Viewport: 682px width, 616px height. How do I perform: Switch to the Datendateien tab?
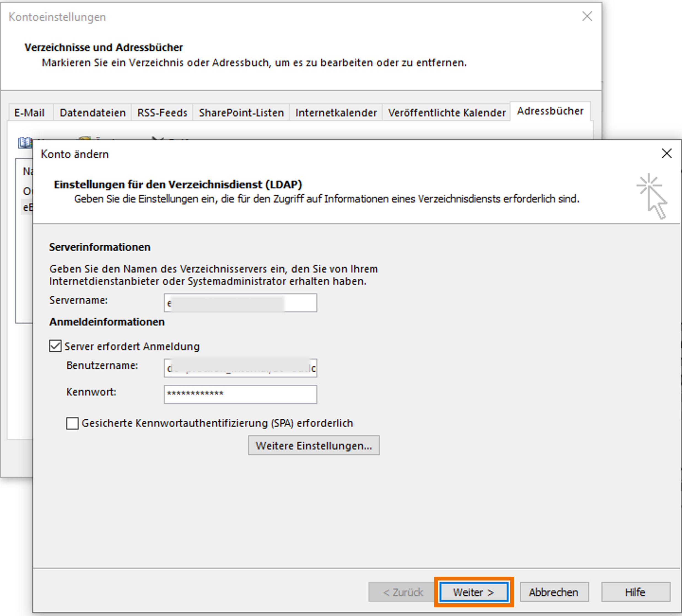pos(92,113)
